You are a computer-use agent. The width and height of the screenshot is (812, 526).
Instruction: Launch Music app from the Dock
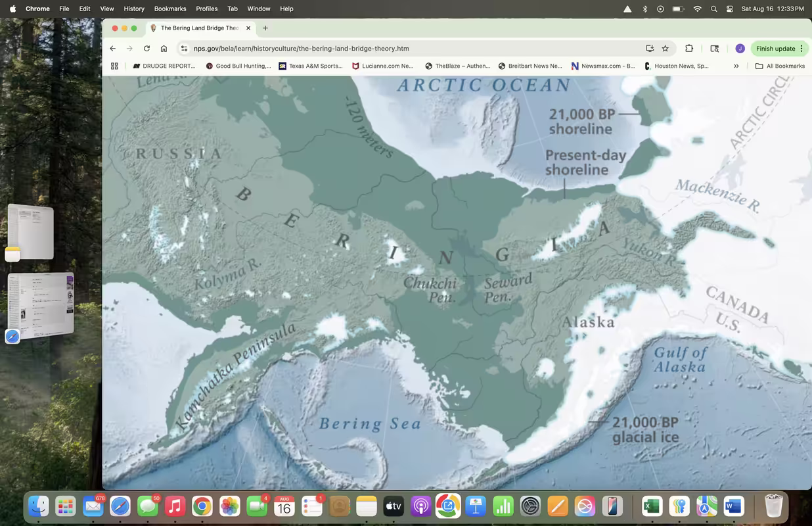click(x=175, y=506)
